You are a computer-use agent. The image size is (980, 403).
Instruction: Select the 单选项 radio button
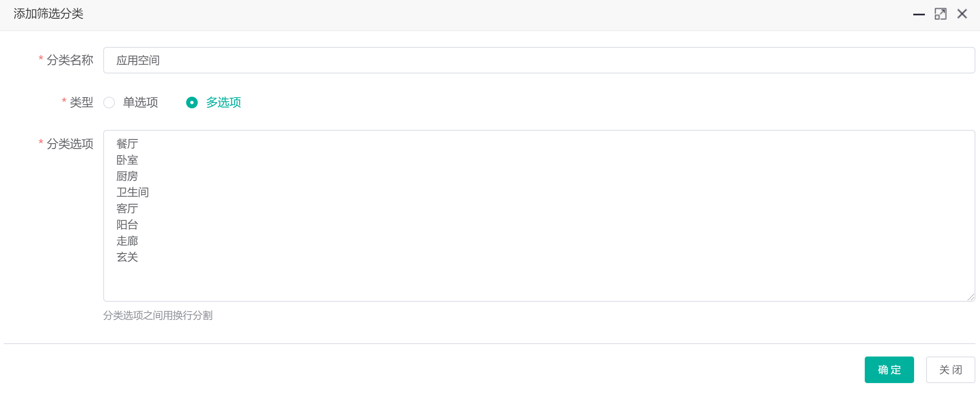tap(109, 103)
